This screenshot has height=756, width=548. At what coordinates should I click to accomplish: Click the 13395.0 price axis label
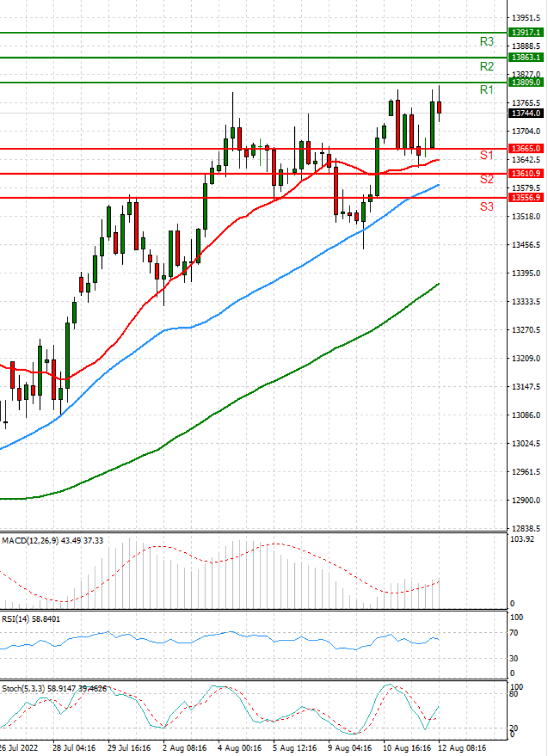tap(526, 273)
